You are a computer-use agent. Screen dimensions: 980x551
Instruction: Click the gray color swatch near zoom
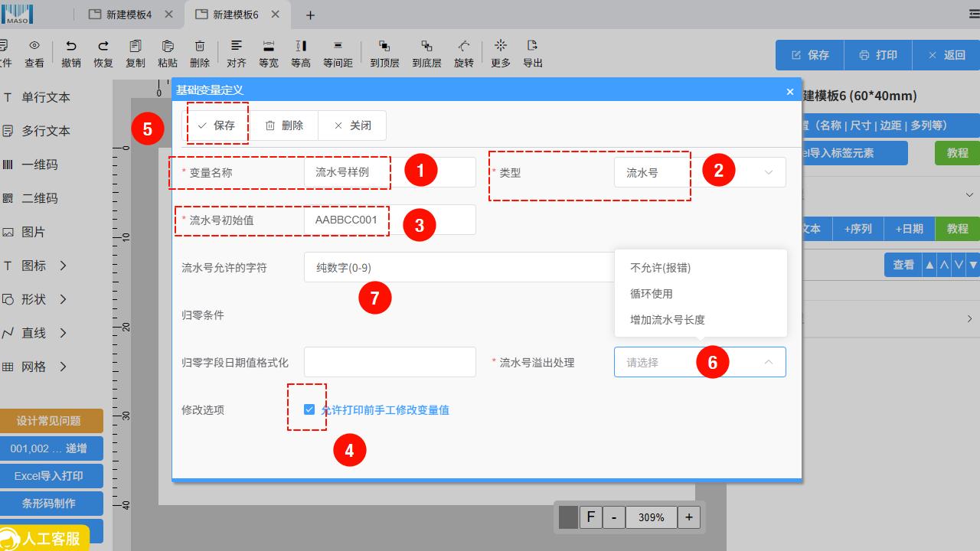(x=568, y=517)
